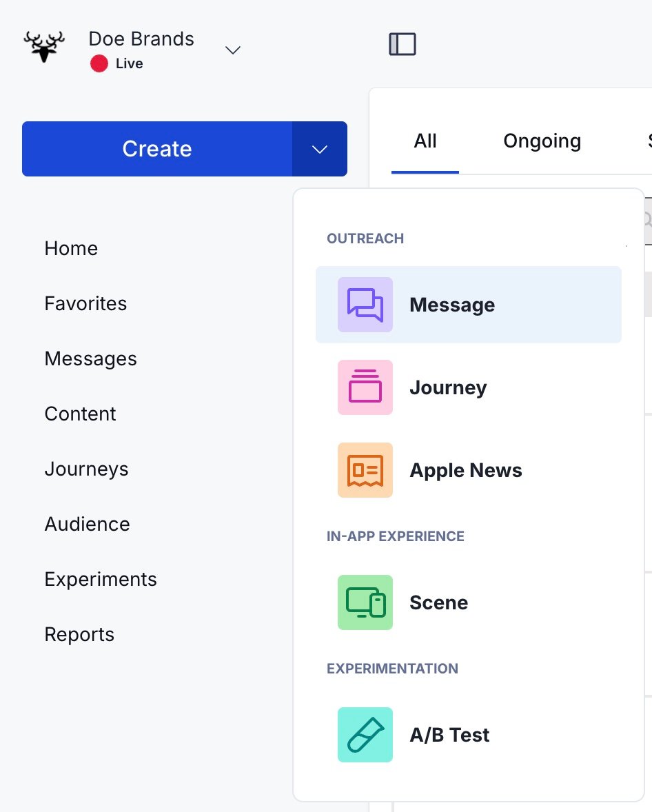Screen dimensions: 652x812
Task: Click Home in the navigation
Action: [71, 248]
